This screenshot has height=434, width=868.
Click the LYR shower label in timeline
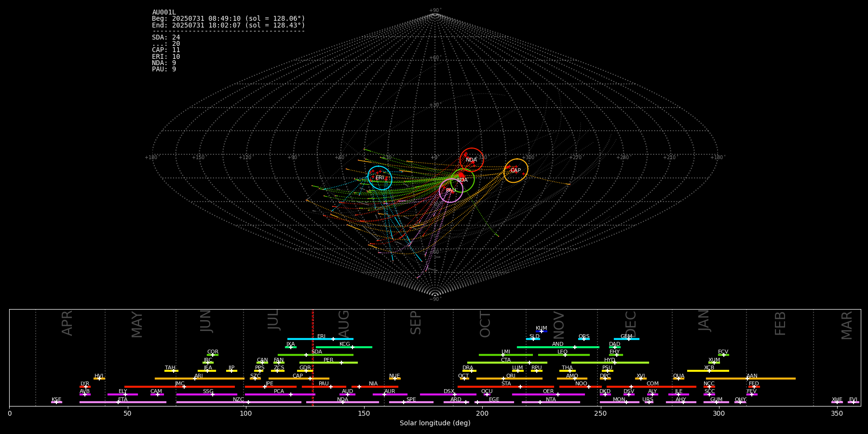tap(85, 384)
